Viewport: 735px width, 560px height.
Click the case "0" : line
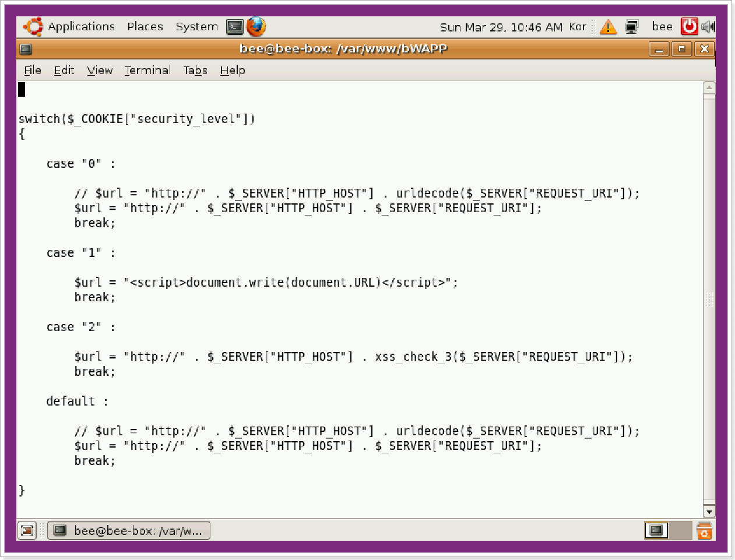click(x=81, y=164)
